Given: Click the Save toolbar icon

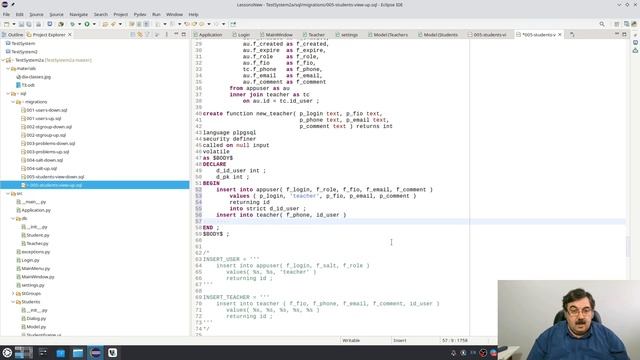Looking at the screenshot, I should coord(22,24).
